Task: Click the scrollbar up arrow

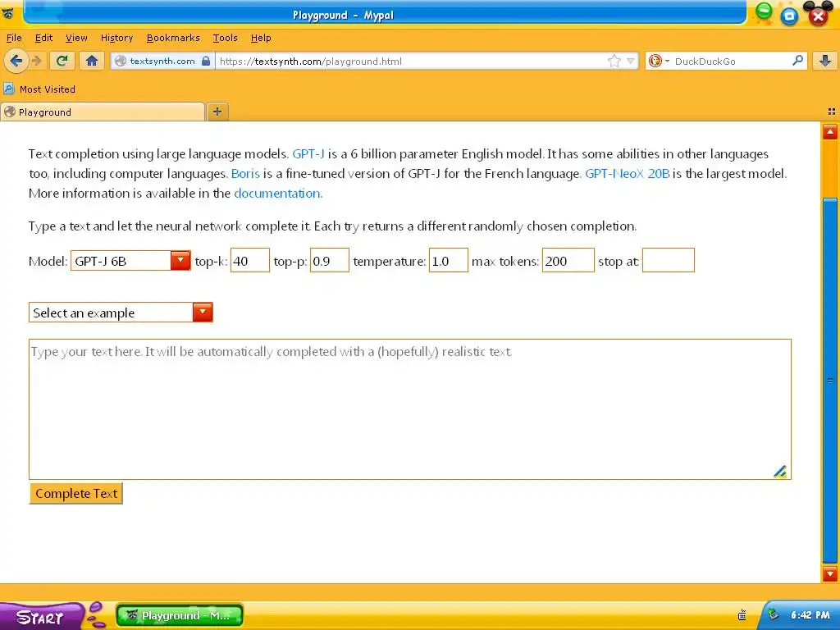Action: (x=830, y=131)
